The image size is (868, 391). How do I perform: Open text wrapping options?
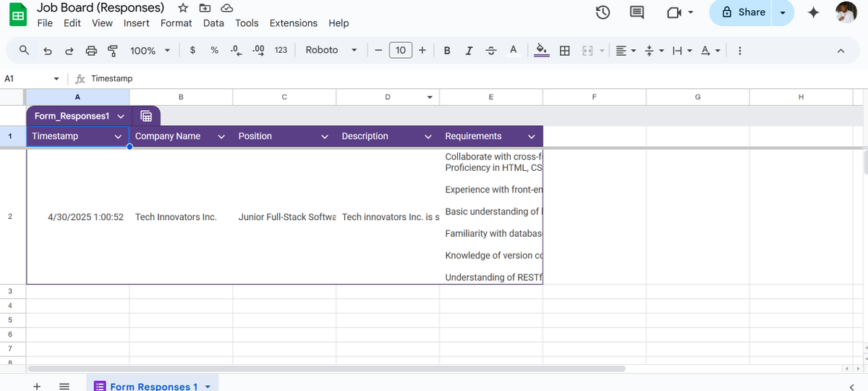(x=682, y=50)
